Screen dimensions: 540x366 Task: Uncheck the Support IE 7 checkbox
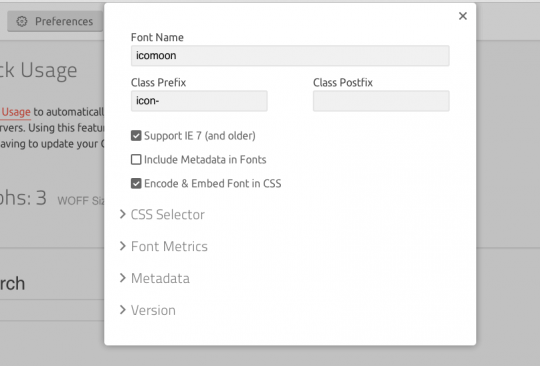pos(136,136)
